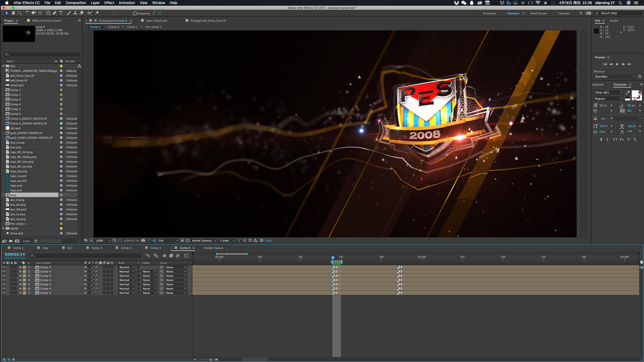
Task: Select the Selection arrow tool
Action: point(7,13)
